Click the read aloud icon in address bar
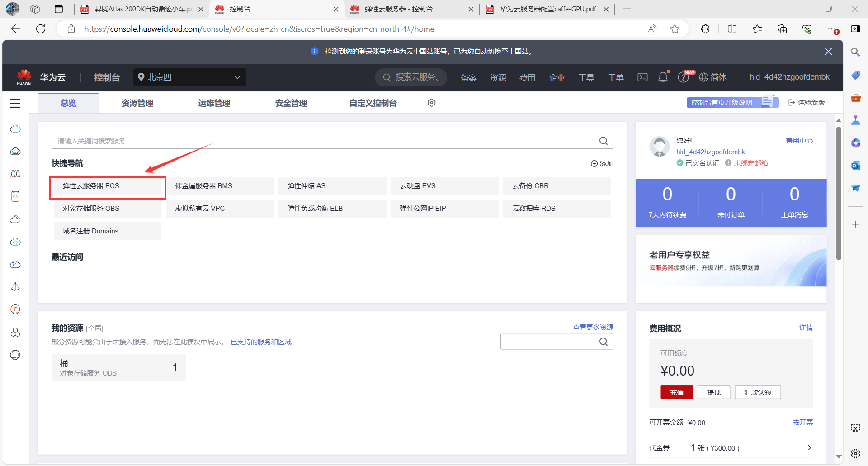This screenshot has height=466, width=868. tap(652, 29)
